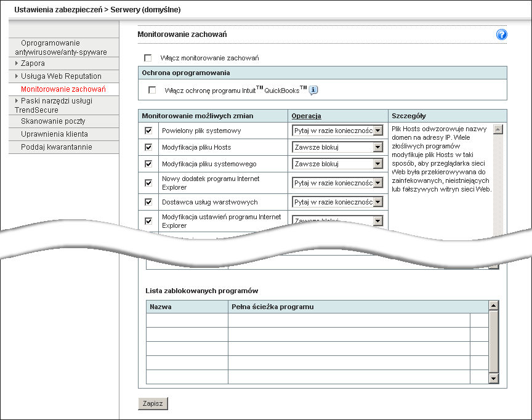Click the blocked programs list scrollbar thumb
The width and height of the screenshot is (532, 420).
494,342
